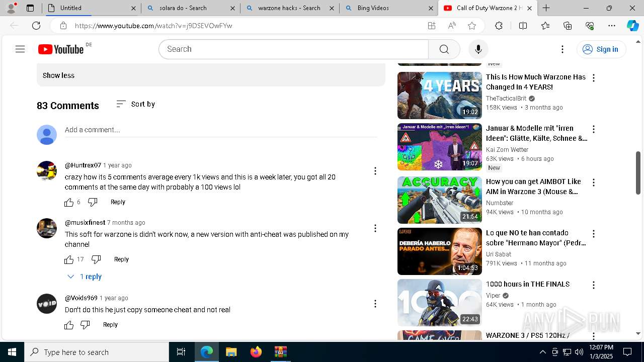This screenshot has height=362, width=644.
Task: Click the browser address bar URL
Action: tap(153, 26)
